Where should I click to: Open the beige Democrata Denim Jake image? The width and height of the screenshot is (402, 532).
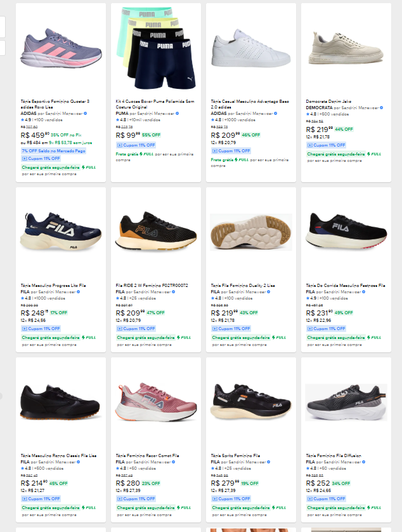(x=346, y=46)
